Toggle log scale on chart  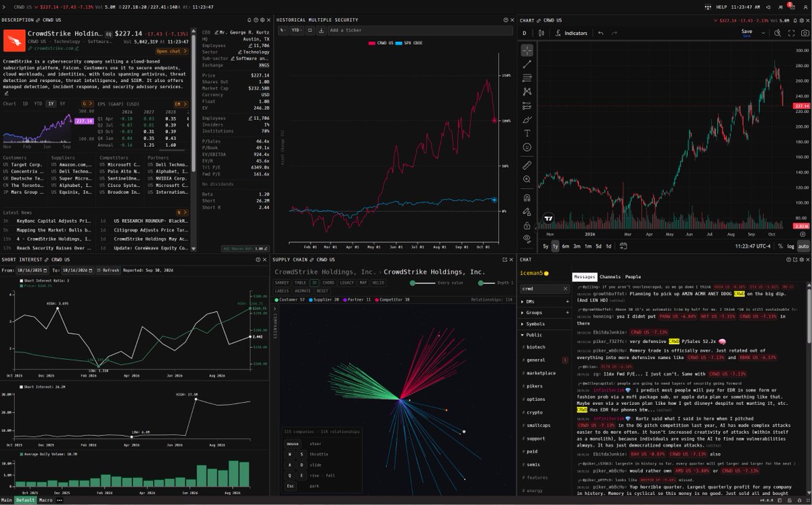pyautogui.click(x=791, y=246)
